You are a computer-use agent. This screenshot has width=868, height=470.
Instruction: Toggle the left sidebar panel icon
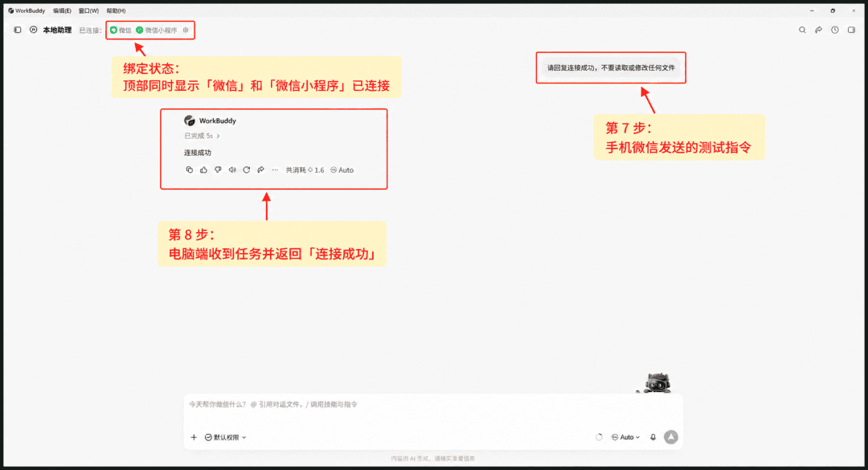[x=18, y=30]
